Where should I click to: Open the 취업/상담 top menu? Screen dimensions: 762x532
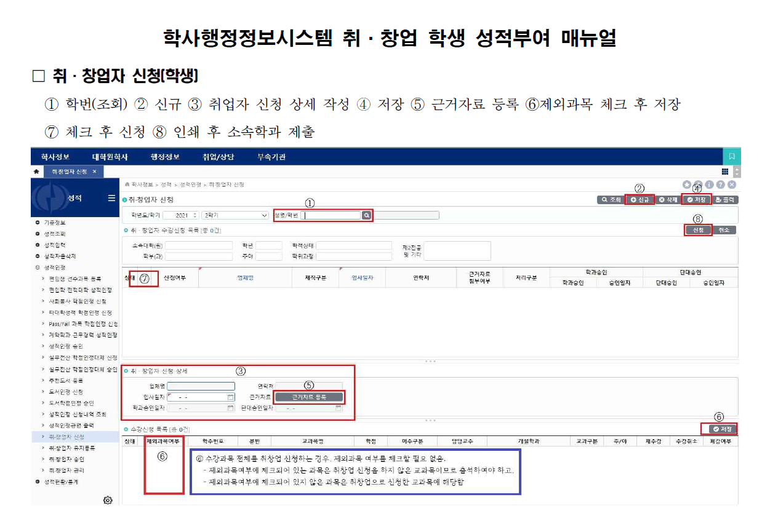(x=219, y=157)
